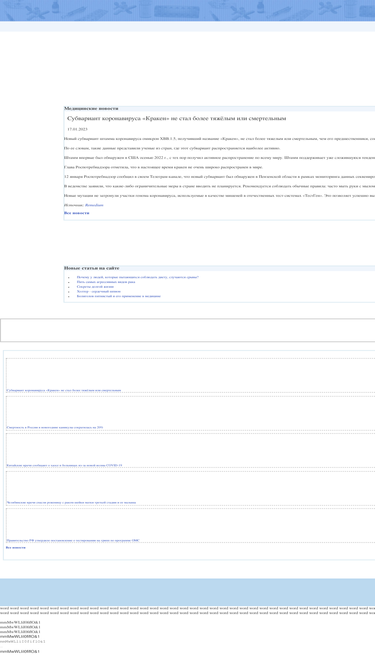375x667 pixels.
Task: Open the «Кракен» link in the lower news list
Action: click(x=63, y=390)
